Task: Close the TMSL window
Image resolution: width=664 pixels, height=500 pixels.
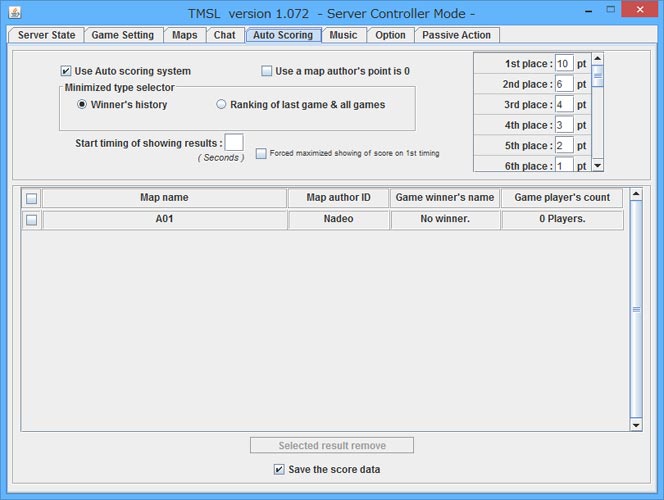Action: pos(639,9)
